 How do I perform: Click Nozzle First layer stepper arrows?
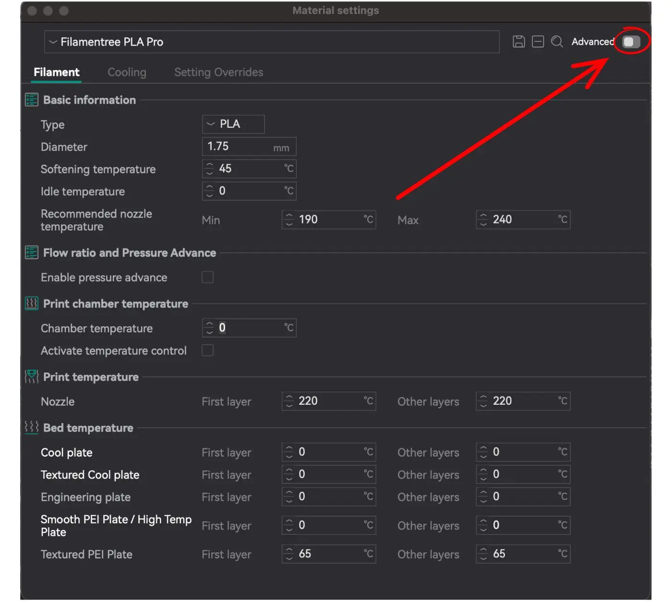click(289, 401)
